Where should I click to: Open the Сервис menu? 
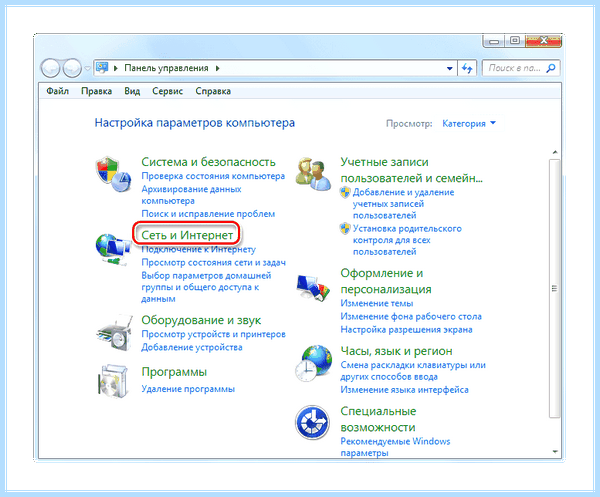168,91
